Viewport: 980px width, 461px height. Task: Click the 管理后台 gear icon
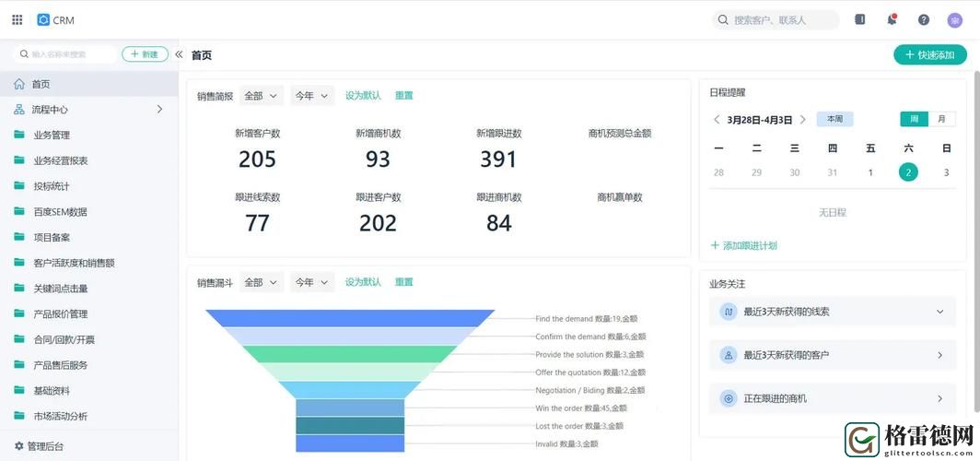coord(18,446)
